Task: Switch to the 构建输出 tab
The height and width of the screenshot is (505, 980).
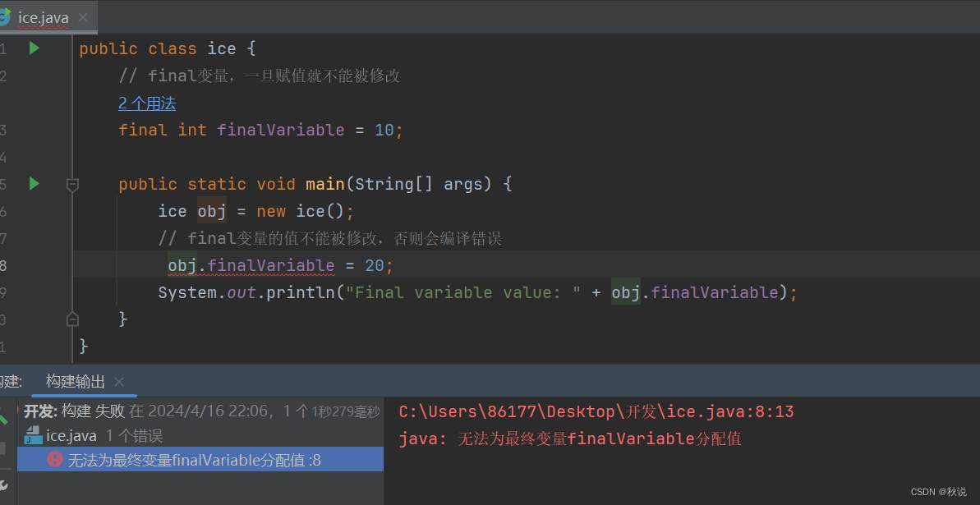Action: coord(76,381)
